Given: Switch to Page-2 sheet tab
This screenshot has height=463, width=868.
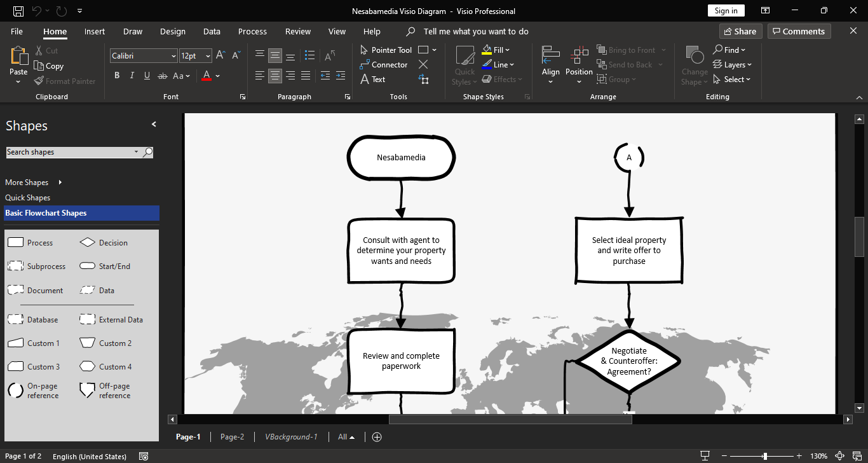Looking at the screenshot, I should (232, 437).
